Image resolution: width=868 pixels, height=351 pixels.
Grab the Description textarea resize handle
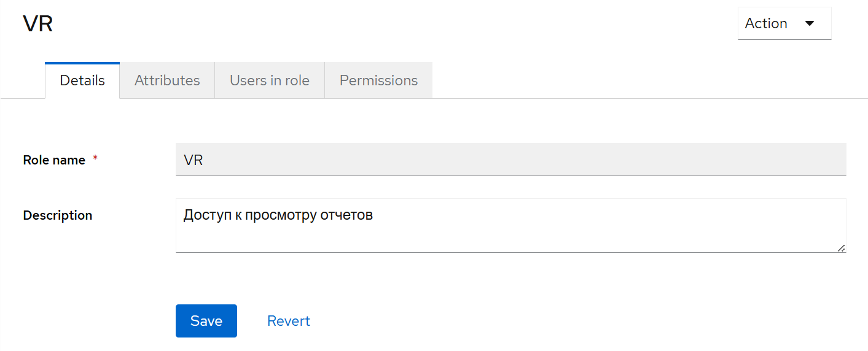click(x=841, y=247)
